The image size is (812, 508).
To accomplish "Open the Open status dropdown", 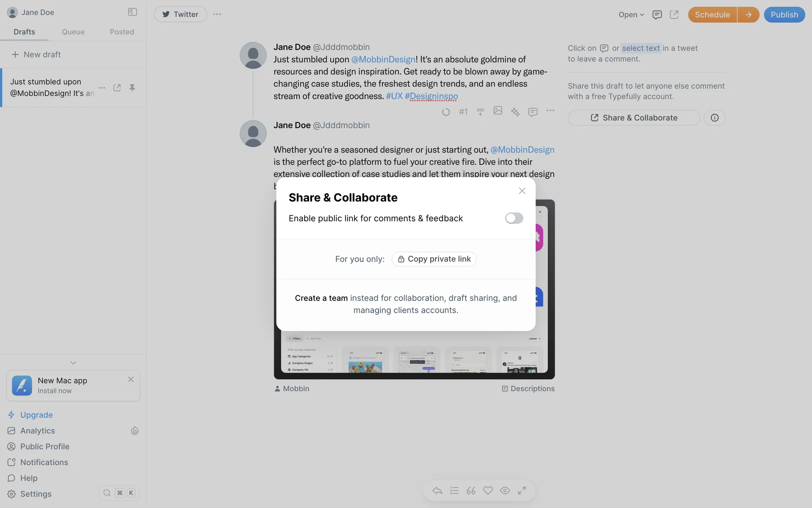I will click(x=631, y=15).
